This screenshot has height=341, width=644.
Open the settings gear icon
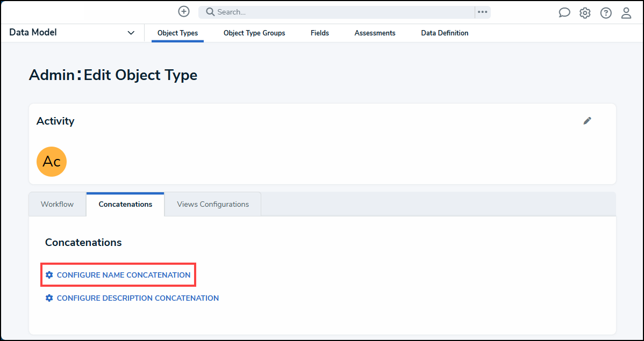584,12
